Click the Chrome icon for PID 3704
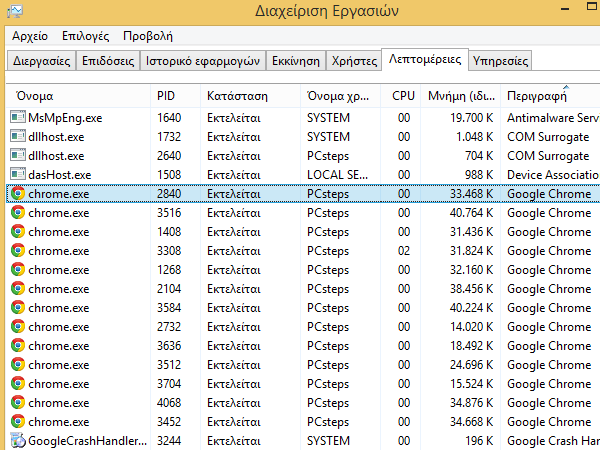 click(x=18, y=383)
